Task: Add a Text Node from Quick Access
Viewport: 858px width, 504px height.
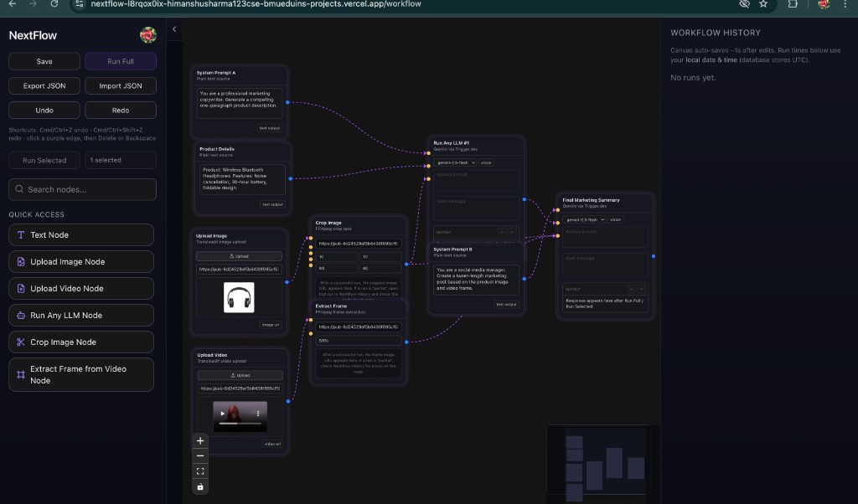Action: (81, 234)
